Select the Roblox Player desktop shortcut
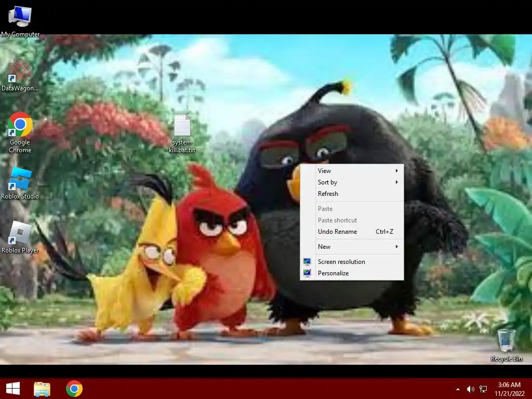 coord(20,237)
